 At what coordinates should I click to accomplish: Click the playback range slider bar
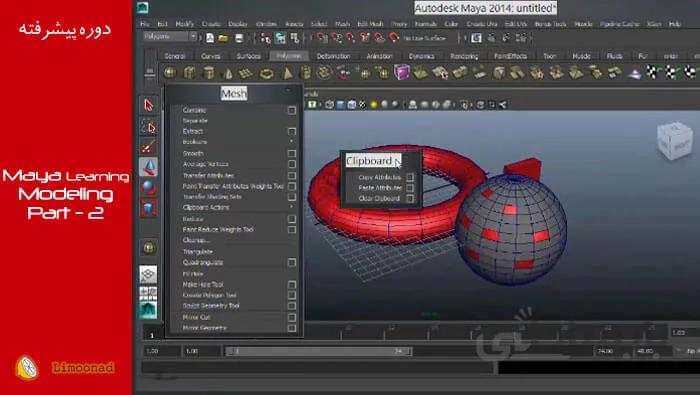318,351
